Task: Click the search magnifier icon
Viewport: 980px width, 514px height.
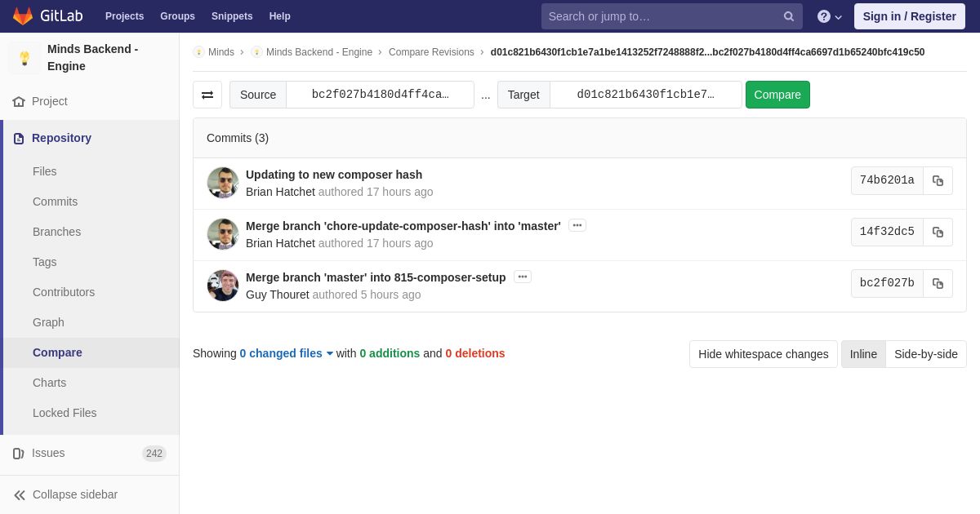Action: point(788,16)
